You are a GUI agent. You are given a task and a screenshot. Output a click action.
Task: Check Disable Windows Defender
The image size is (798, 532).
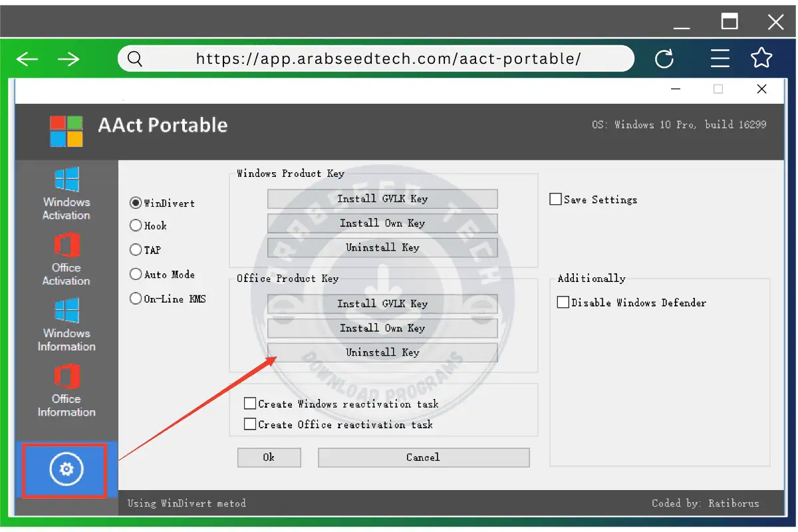tap(563, 302)
